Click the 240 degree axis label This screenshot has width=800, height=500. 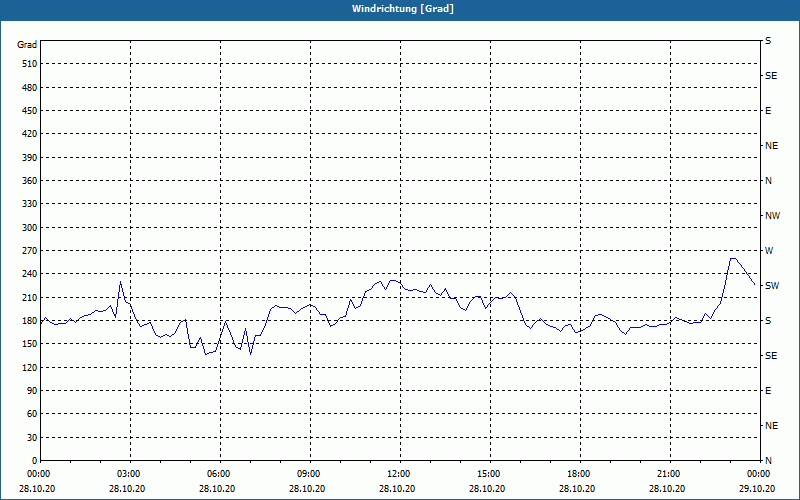coord(30,273)
